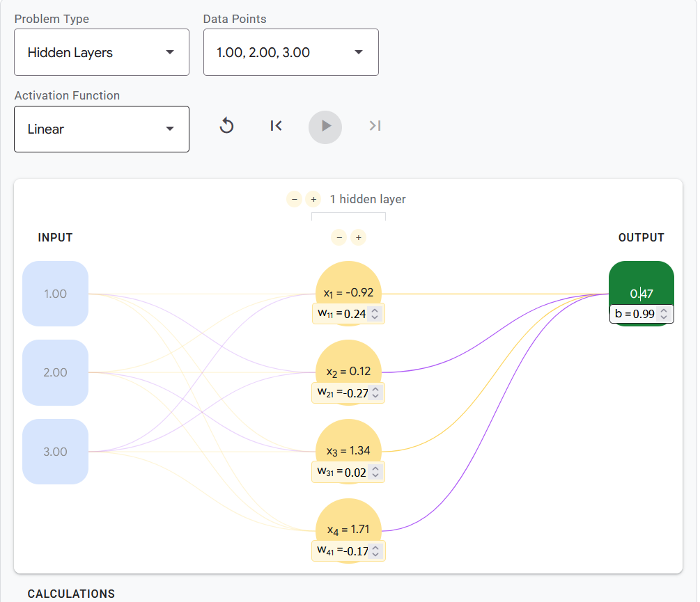The width and height of the screenshot is (700, 602).
Task: Click the reset (circular arrow) icon
Action: tap(227, 126)
